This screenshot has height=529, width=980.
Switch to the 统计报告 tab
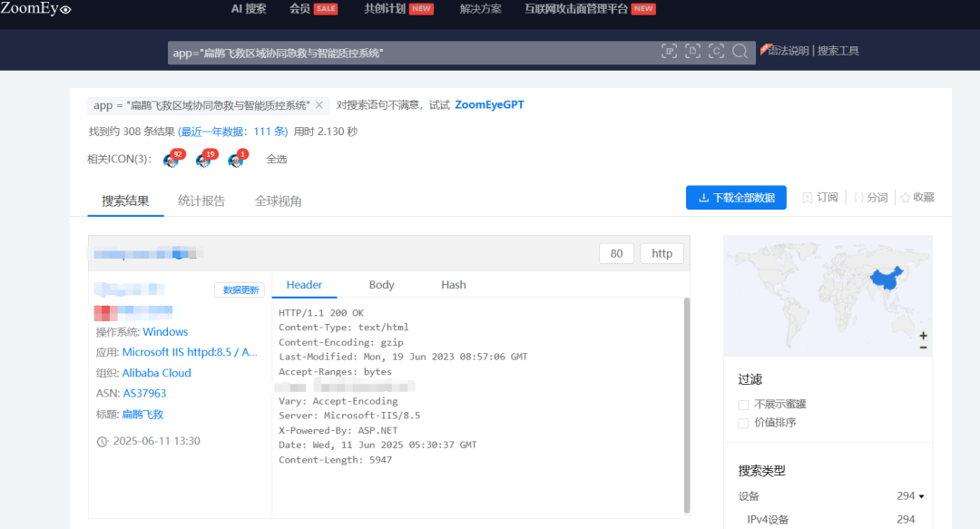click(x=201, y=201)
